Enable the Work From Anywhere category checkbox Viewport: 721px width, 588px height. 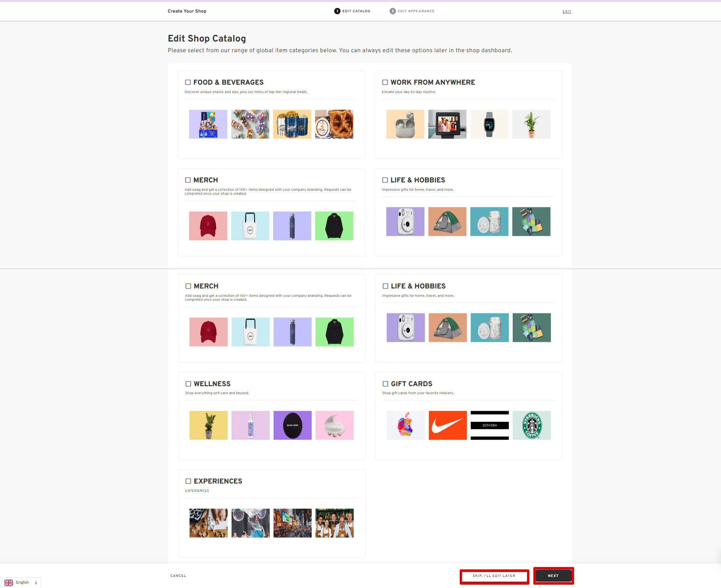coord(385,82)
